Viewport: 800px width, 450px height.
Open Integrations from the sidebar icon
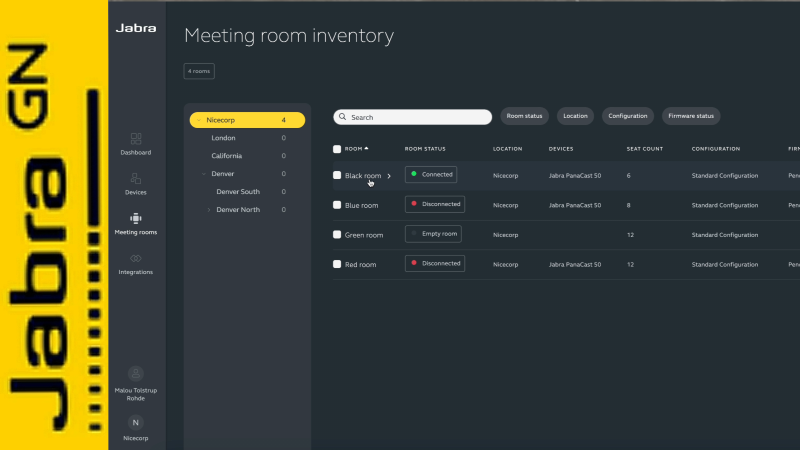(136, 258)
